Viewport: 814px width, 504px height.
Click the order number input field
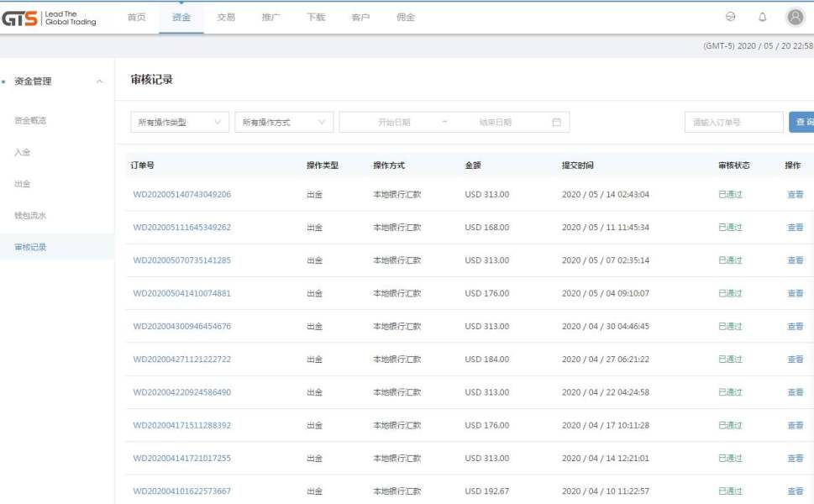(733, 123)
